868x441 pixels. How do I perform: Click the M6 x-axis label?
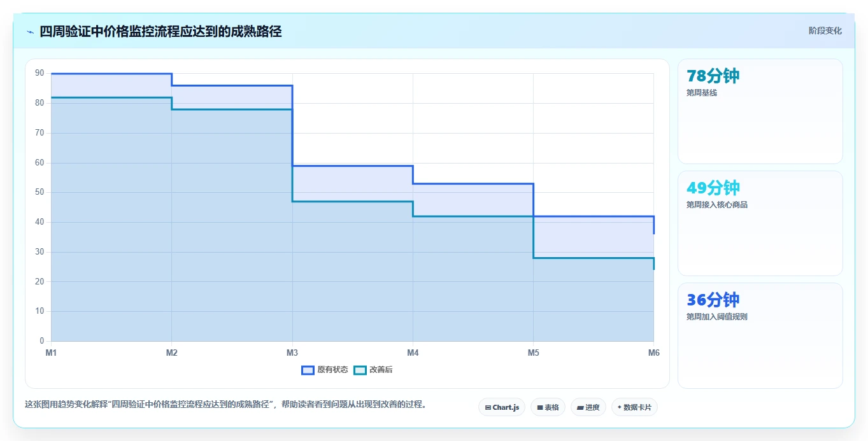pos(653,353)
